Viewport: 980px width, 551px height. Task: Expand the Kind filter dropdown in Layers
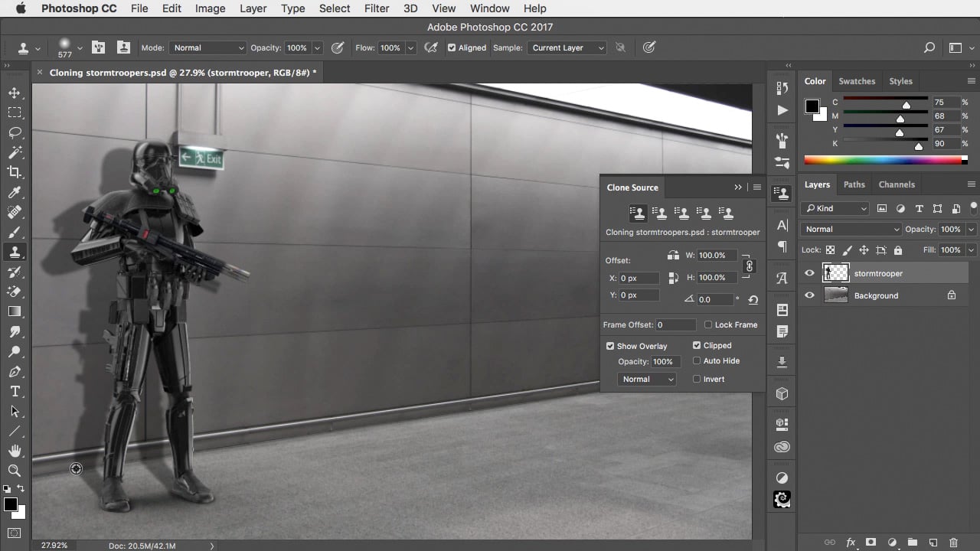835,208
